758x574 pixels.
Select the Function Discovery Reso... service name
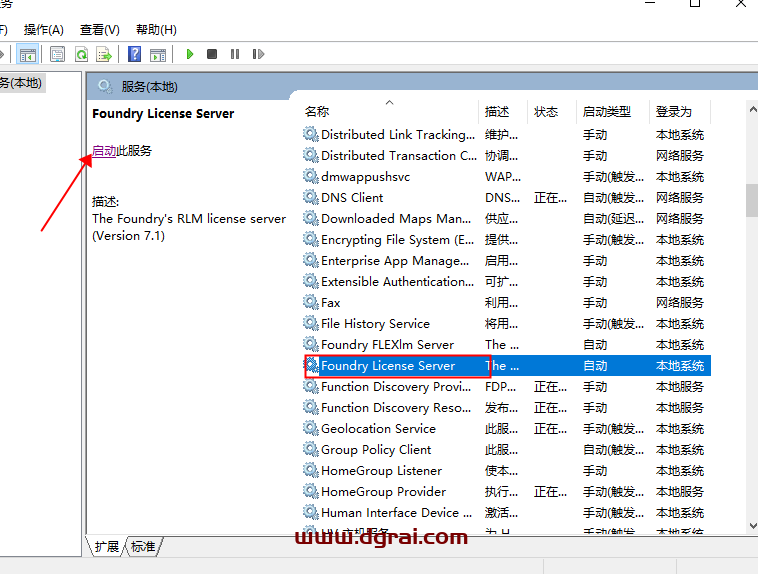[x=396, y=408]
